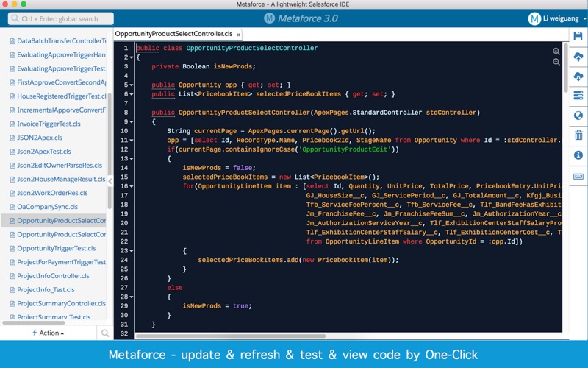
Task: Zoom in the code editor
Action: (556, 52)
